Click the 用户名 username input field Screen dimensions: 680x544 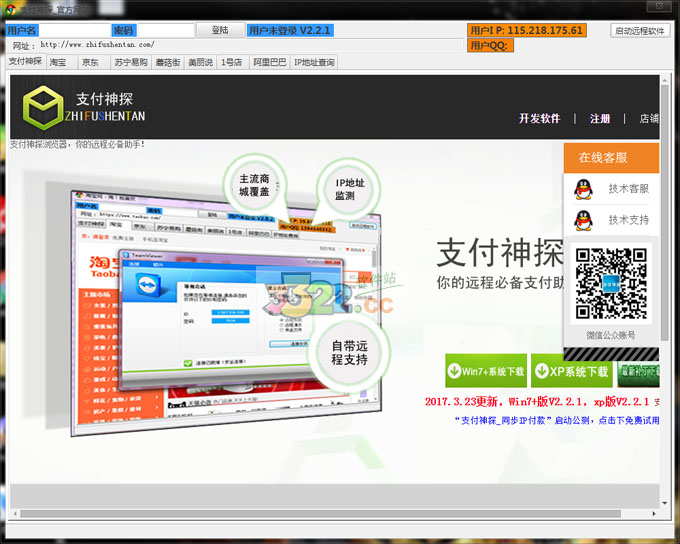[x=73, y=31]
